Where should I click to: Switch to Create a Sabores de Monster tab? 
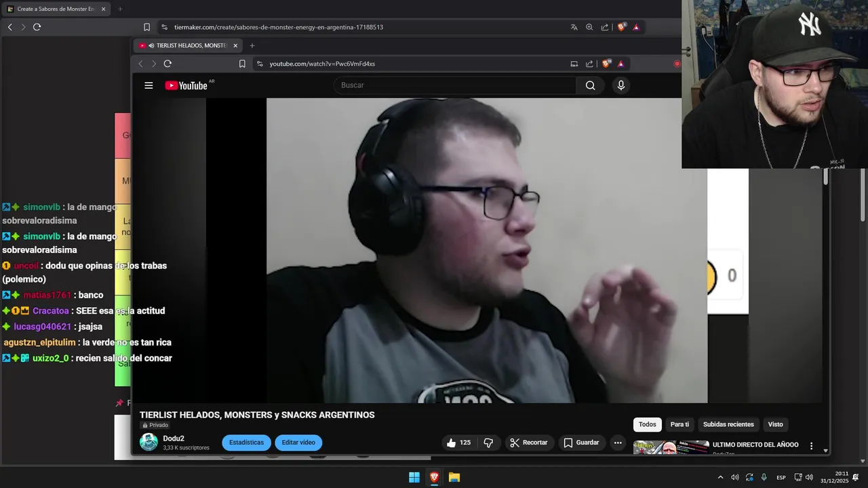pyautogui.click(x=58, y=9)
